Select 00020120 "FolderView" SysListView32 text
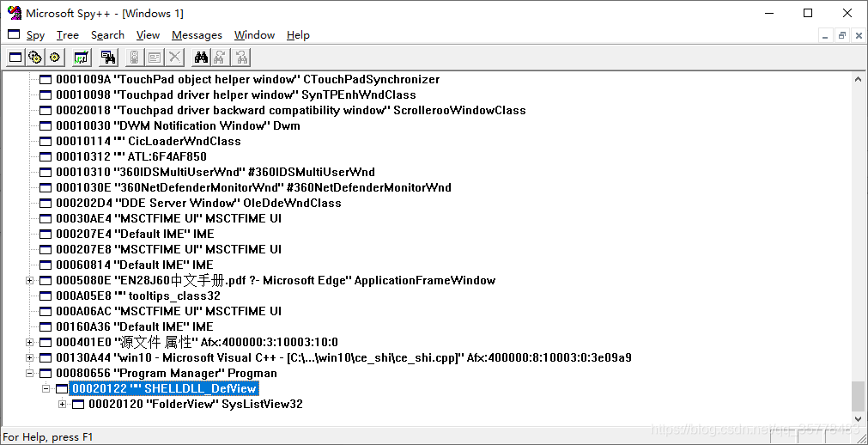868x445 pixels. pos(196,405)
